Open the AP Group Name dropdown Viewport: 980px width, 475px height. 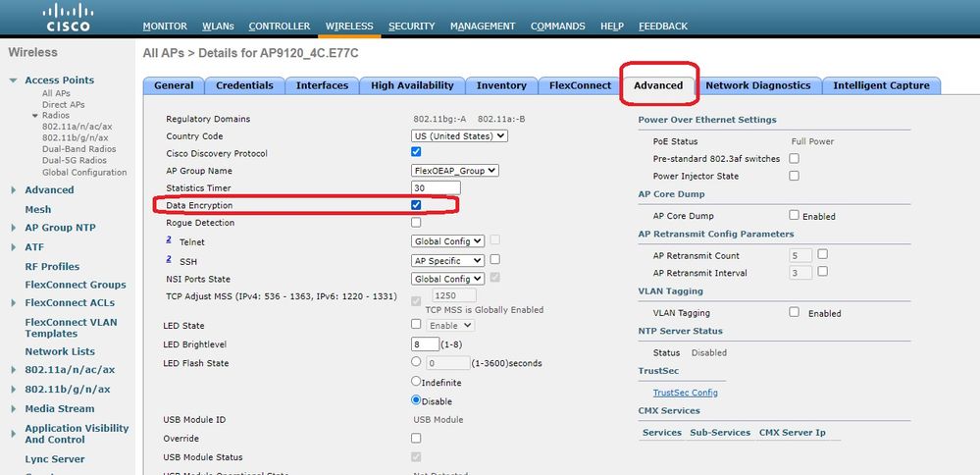point(455,170)
